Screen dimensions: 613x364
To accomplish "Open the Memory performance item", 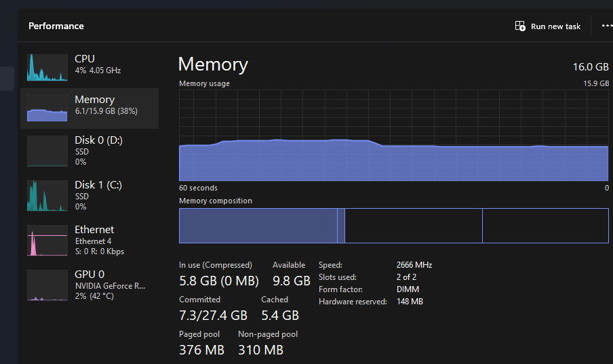I will pos(90,108).
